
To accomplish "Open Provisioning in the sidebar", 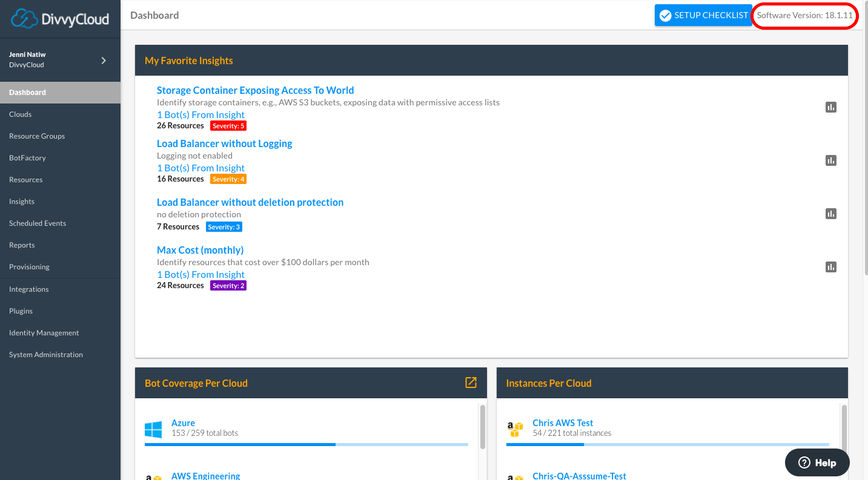I will (60, 267).
